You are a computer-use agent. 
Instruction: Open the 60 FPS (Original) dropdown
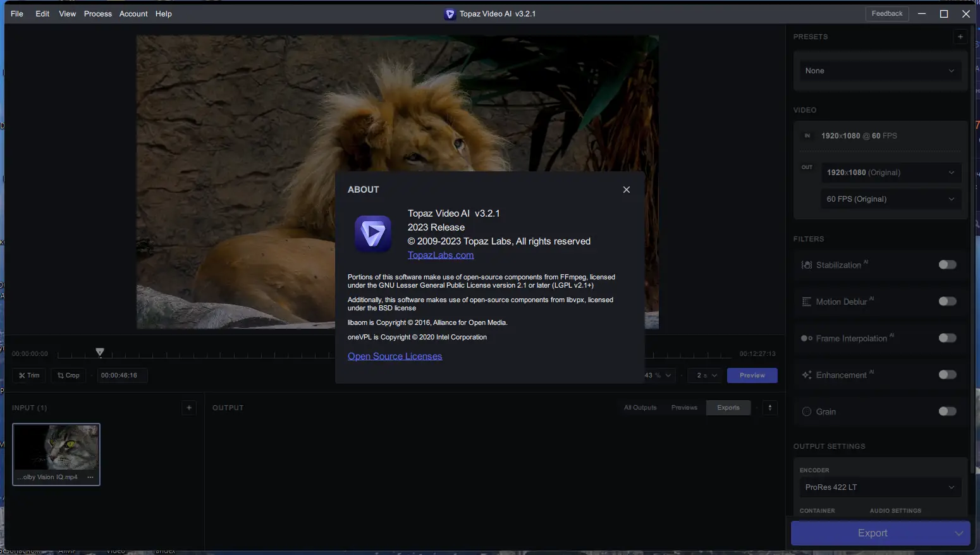pyautogui.click(x=891, y=199)
